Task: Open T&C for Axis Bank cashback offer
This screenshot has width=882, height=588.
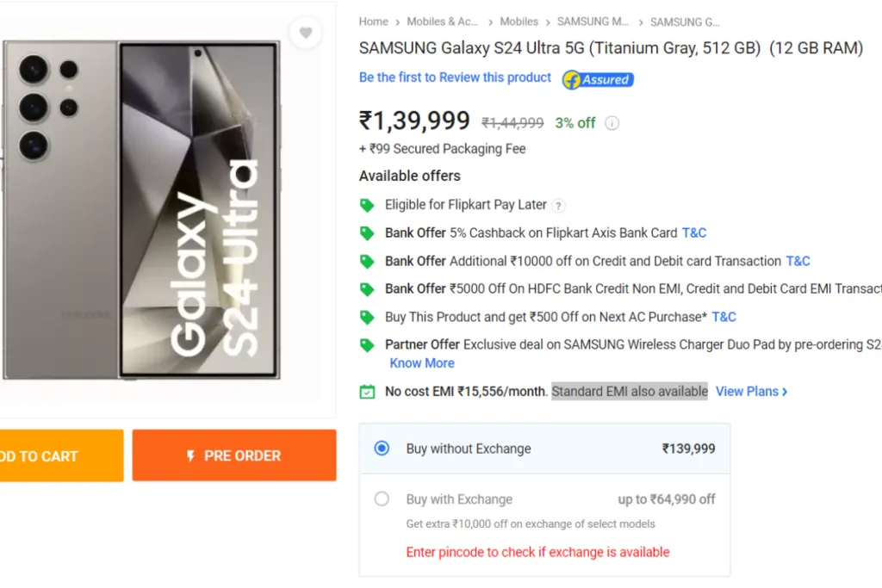Action: (694, 232)
